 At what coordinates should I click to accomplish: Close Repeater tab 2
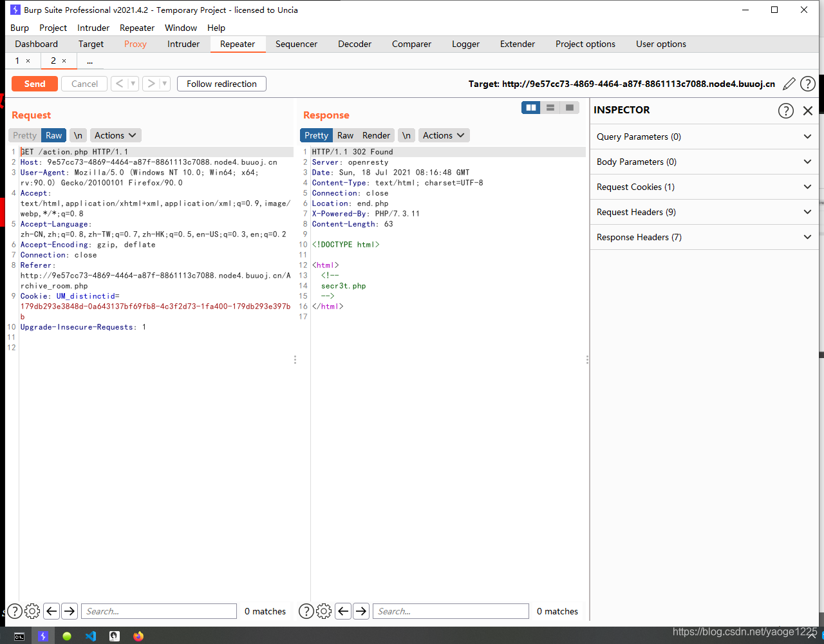(x=64, y=61)
